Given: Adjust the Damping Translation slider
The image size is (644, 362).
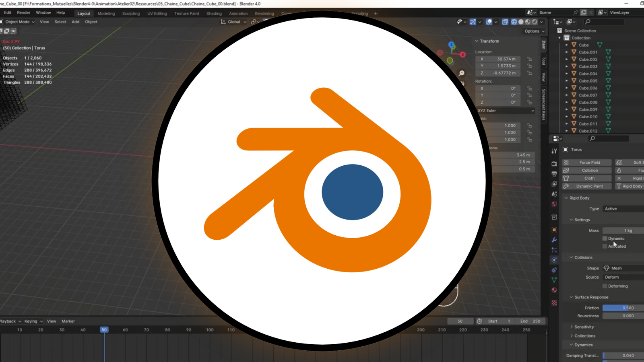Looking at the screenshot, I should pyautogui.click(x=623, y=356).
